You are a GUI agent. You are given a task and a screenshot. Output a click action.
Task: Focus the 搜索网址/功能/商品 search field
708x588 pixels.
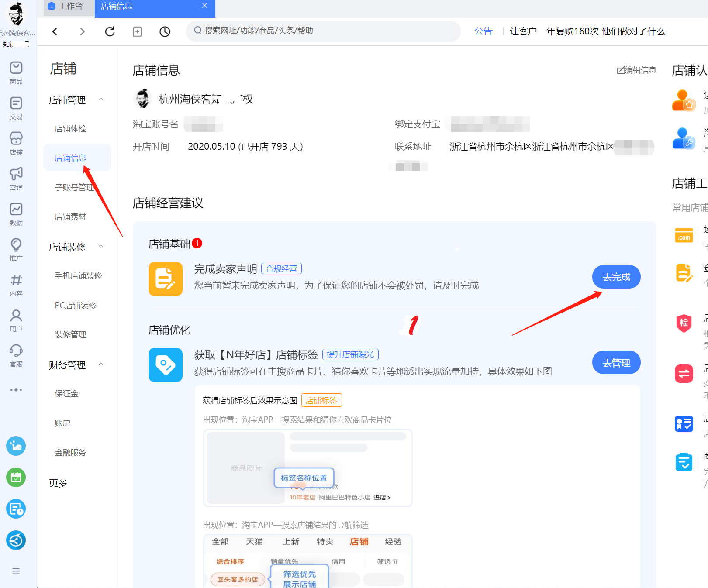[323, 31]
